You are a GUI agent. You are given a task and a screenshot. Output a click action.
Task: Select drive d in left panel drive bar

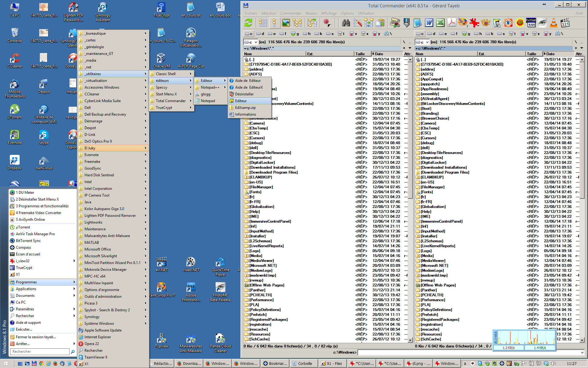[260, 33]
